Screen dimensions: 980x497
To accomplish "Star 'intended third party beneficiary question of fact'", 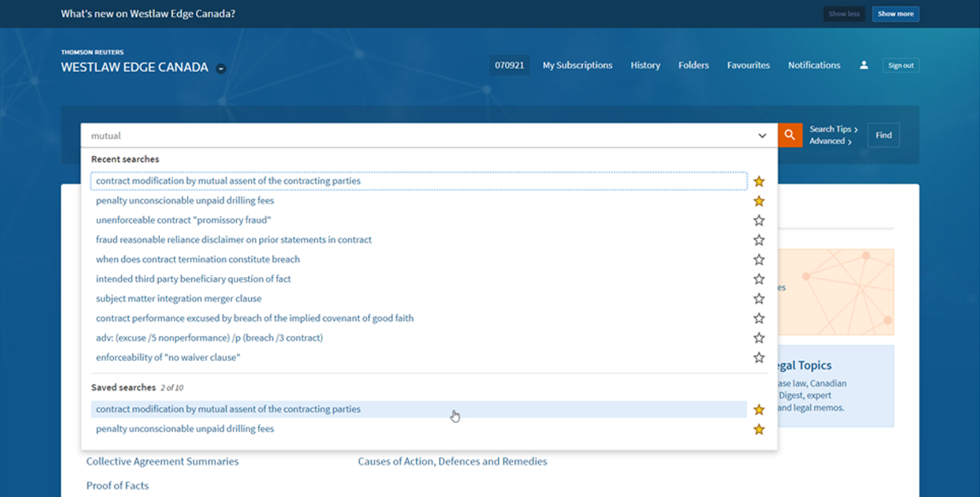I will tap(759, 279).
